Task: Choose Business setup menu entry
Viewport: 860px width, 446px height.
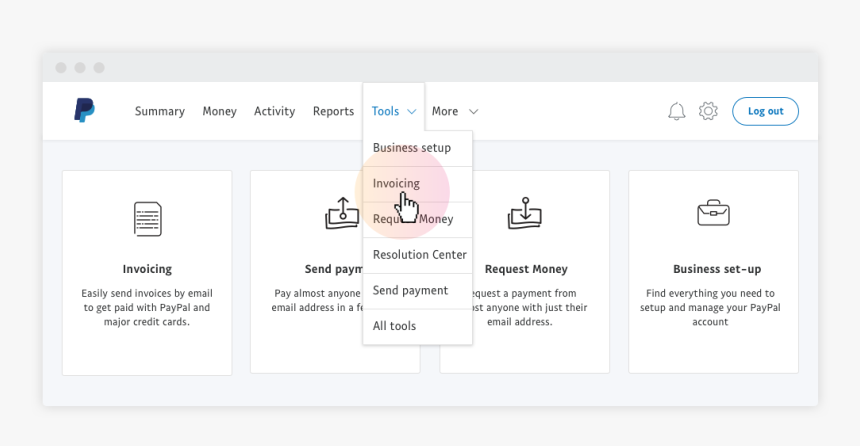Action: (x=412, y=148)
